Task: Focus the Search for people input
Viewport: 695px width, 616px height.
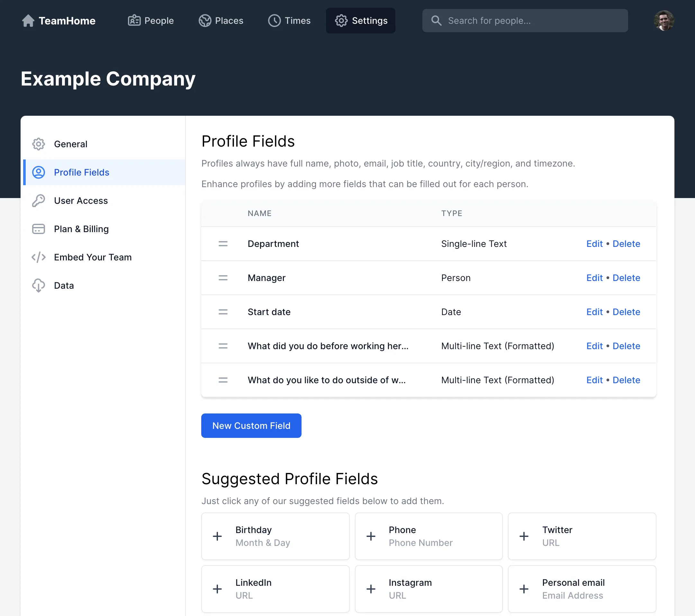Action: click(525, 21)
